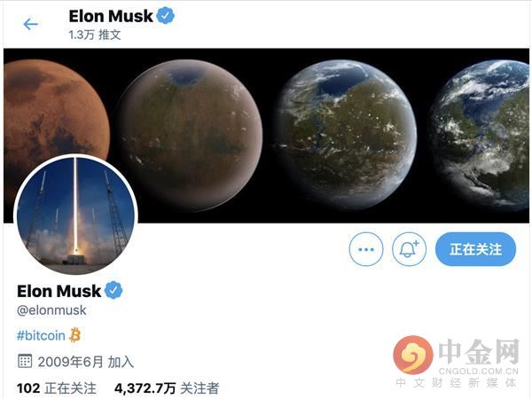
Task: Open the three-dots more options button
Action: tap(365, 249)
